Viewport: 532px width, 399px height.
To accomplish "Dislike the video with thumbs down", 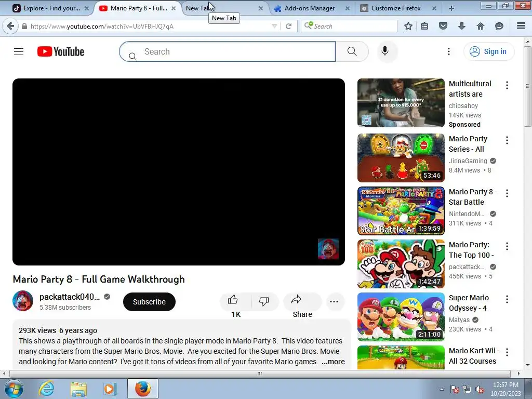I will coord(264,302).
